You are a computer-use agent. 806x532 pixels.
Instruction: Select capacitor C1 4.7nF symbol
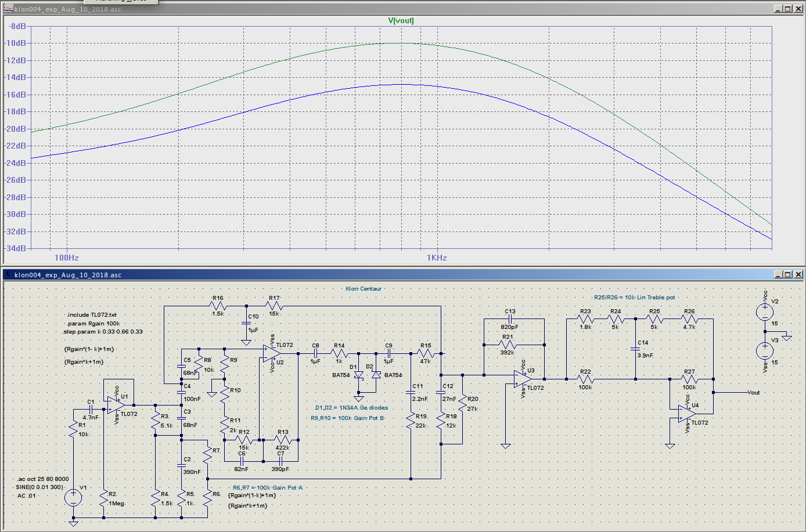(91, 410)
